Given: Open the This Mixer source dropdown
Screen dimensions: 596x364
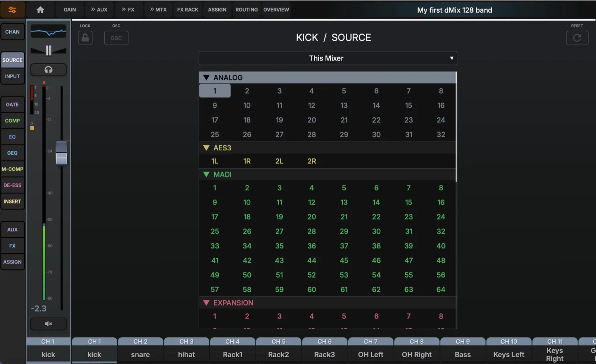Looking at the screenshot, I should pyautogui.click(x=328, y=58).
